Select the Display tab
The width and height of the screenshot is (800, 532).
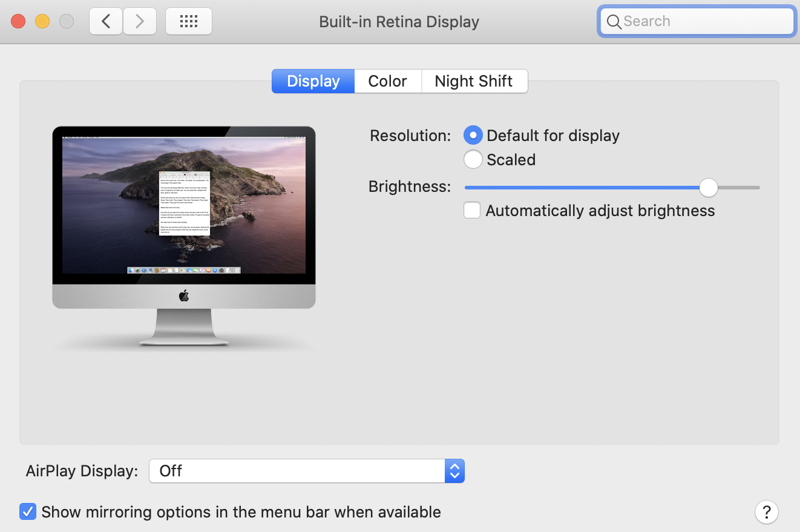click(313, 81)
